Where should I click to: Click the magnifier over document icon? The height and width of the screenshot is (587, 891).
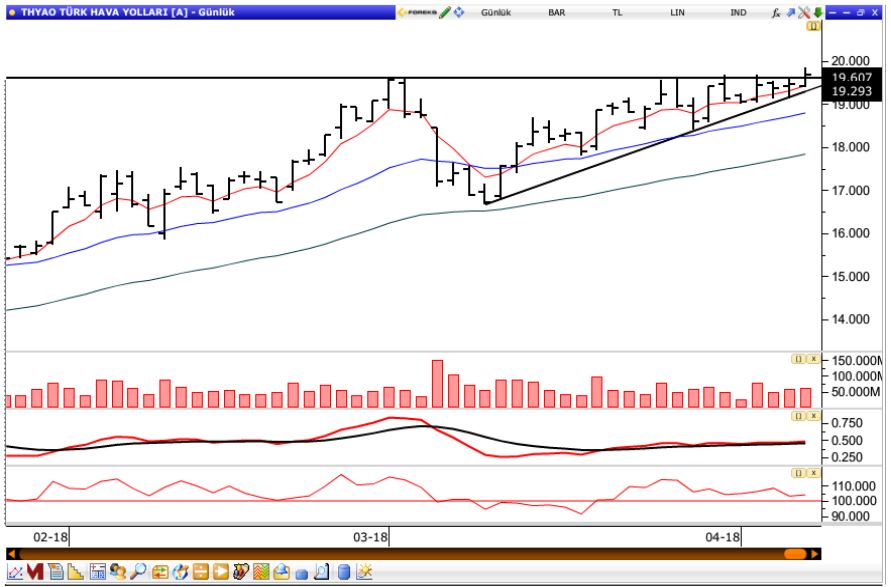(x=321, y=572)
